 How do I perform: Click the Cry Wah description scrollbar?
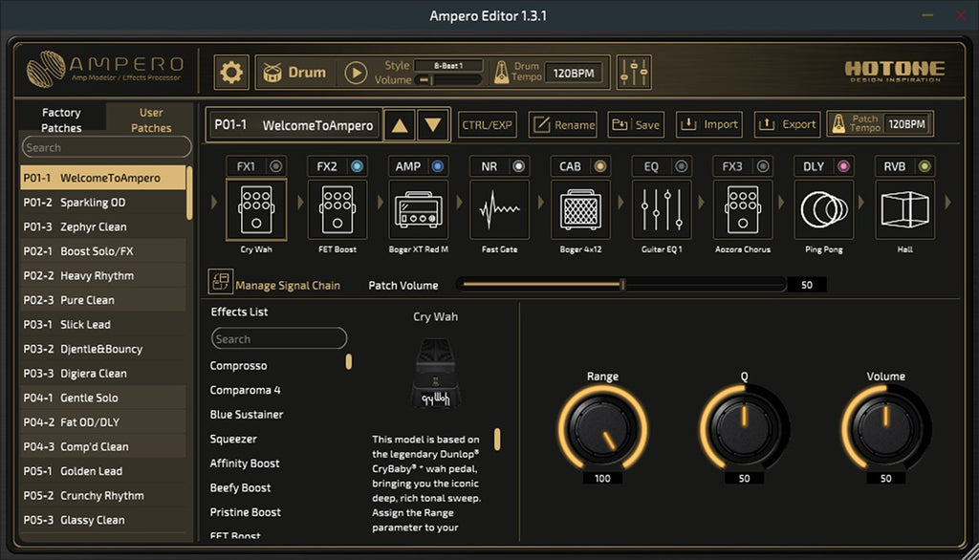[x=497, y=440]
